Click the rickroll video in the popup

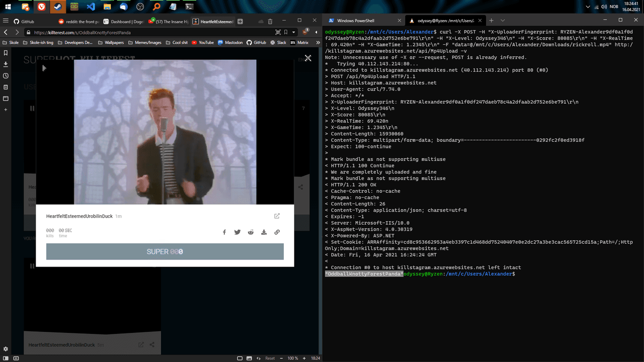(165, 132)
